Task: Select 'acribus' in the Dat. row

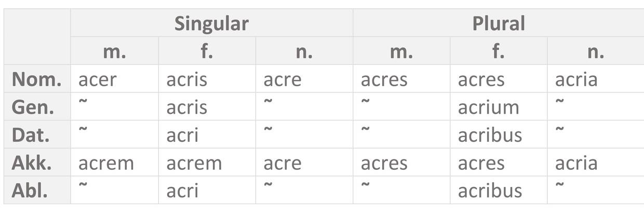Action: tap(490, 135)
